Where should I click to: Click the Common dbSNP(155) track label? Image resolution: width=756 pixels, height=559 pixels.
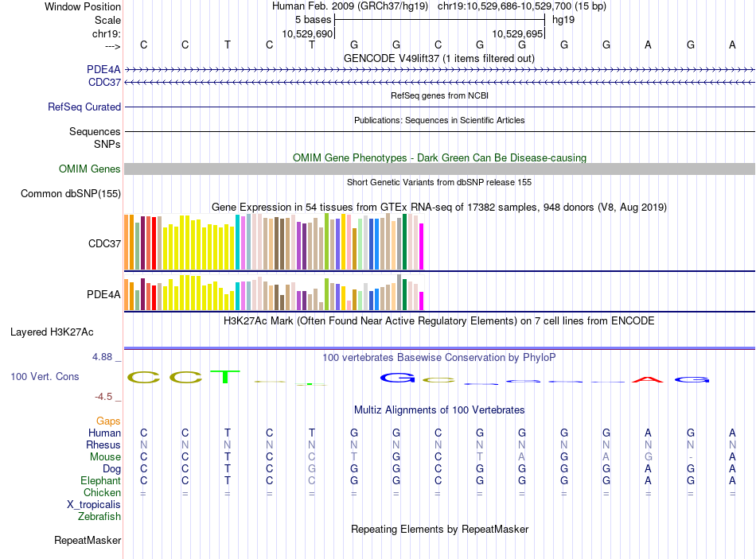point(71,194)
